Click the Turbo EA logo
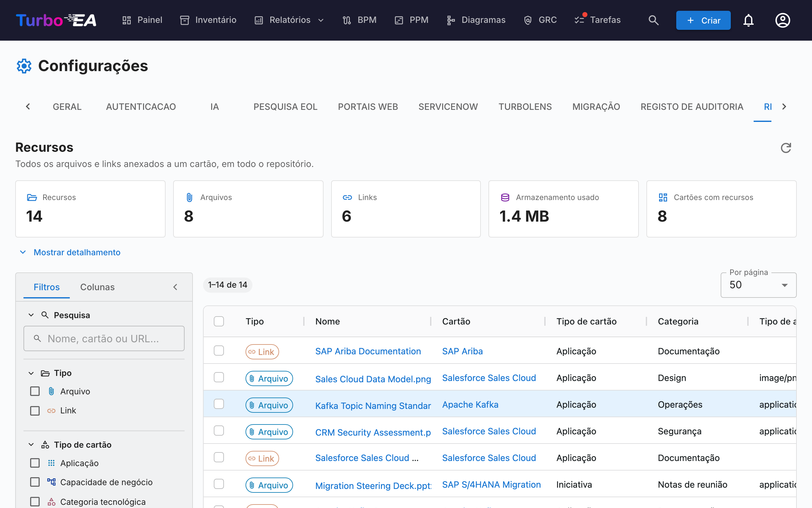 point(56,20)
